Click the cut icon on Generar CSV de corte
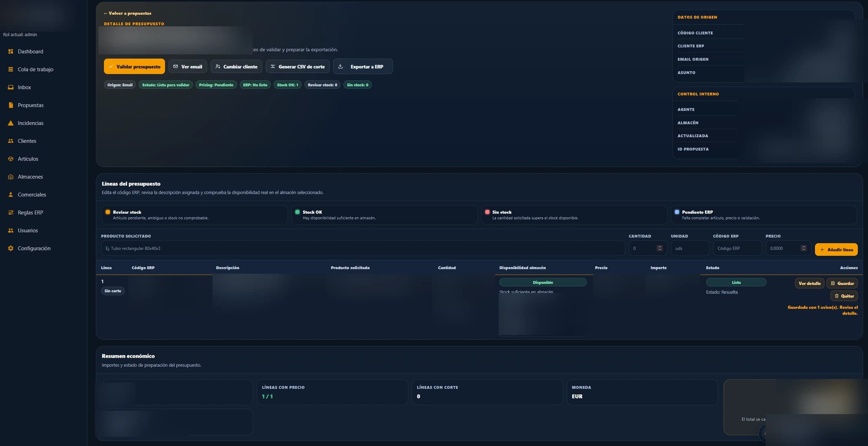Image resolution: width=868 pixels, height=446 pixels. [x=273, y=66]
